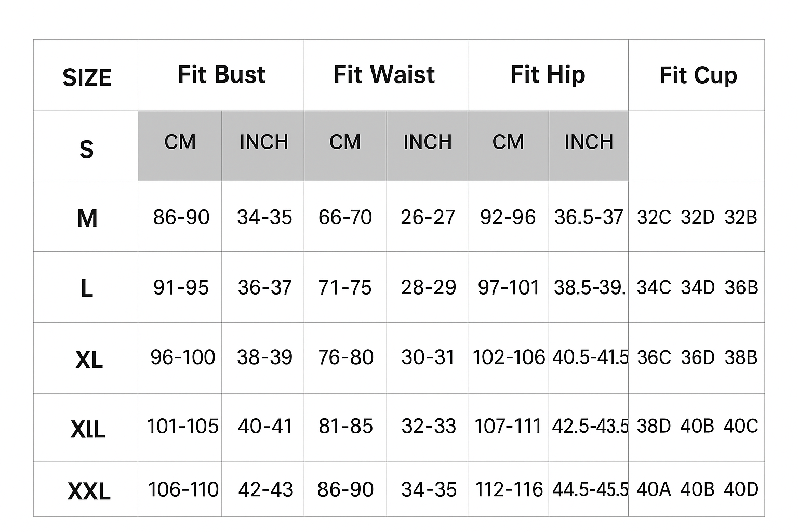This screenshot has width=798, height=532.
Task: Click the XL size row label
Action: (86, 358)
